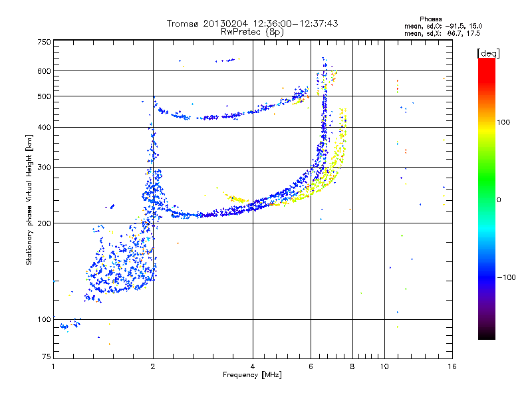Click the y-axis tick label '500'
This screenshot has width=532, height=399.
coord(44,96)
